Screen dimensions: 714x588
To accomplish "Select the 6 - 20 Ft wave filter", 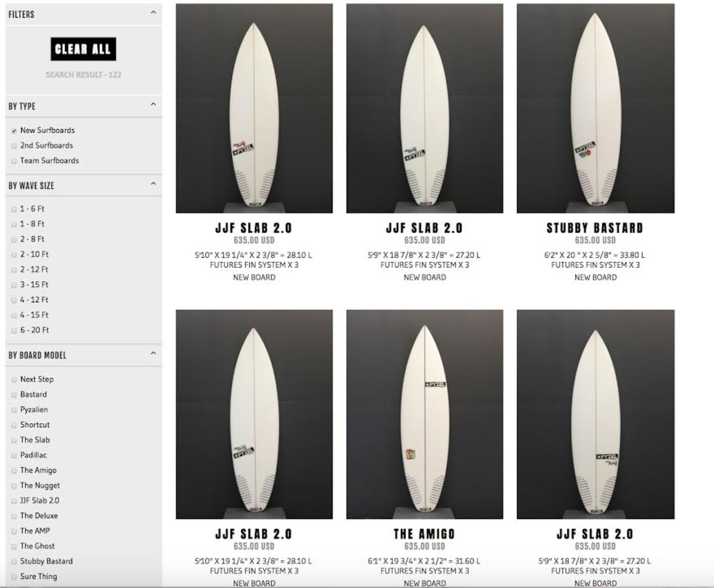I will [14, 329].
